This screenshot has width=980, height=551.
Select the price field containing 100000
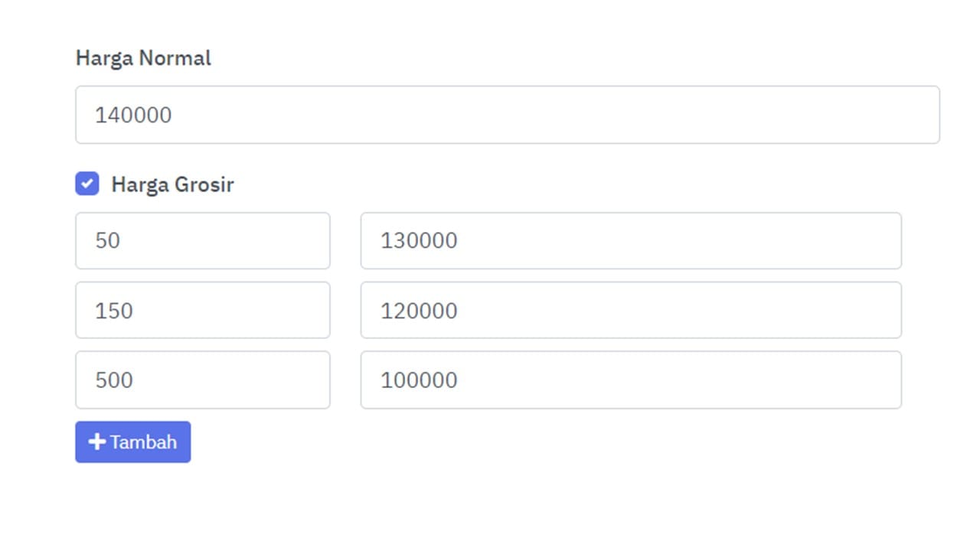click(x=630, y=380)
